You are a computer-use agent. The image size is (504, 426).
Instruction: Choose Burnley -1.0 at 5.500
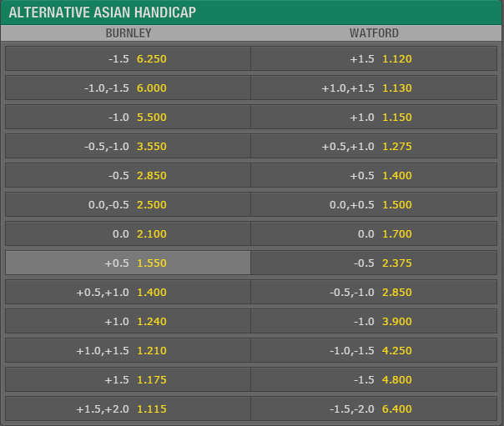coord(128,118)
